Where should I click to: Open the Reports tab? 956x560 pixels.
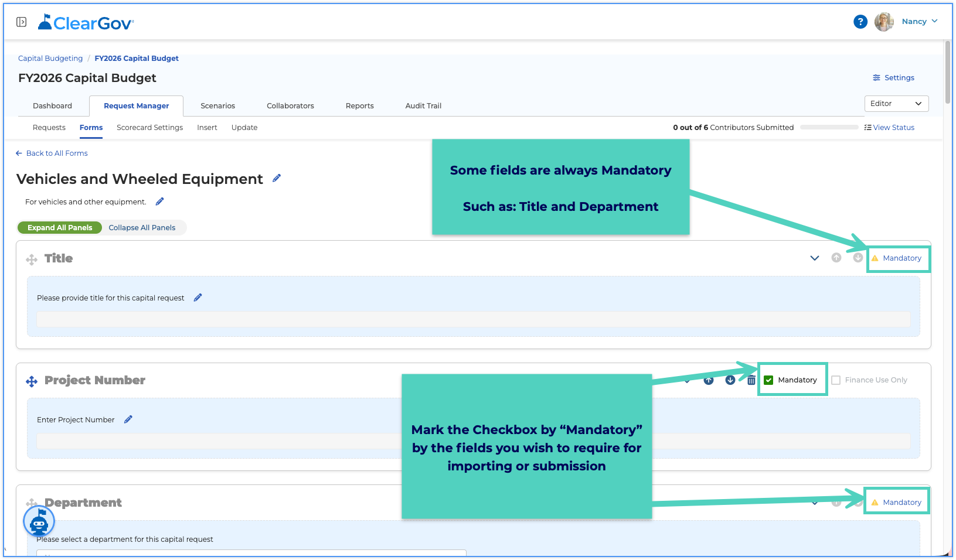click(359, 105)
